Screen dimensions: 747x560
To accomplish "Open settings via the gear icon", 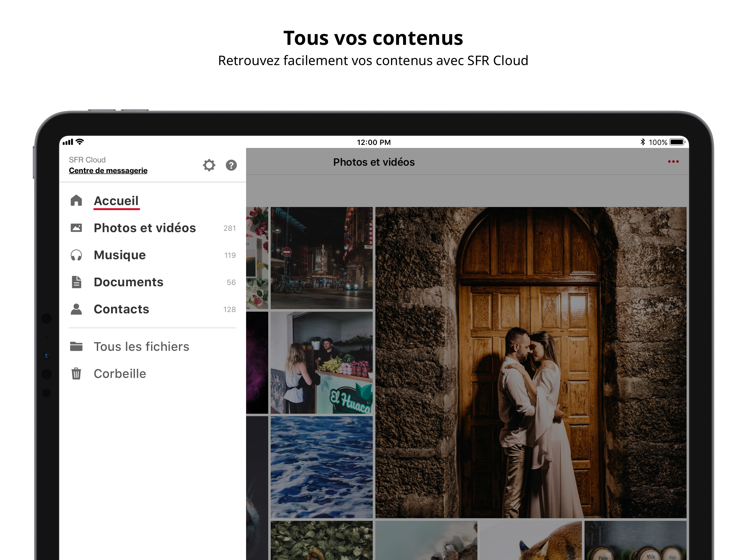I will tap(209, 165).
